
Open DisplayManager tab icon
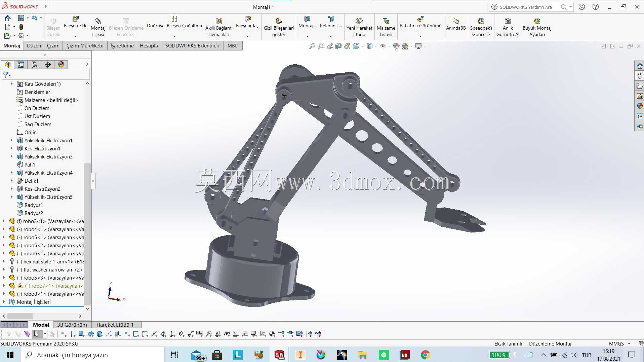(61, 64)
